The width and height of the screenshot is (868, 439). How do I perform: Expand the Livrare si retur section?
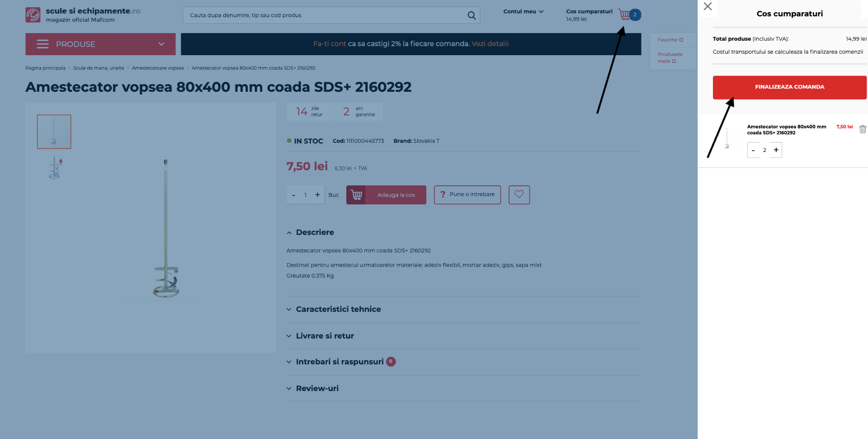(x=325, y=336)
